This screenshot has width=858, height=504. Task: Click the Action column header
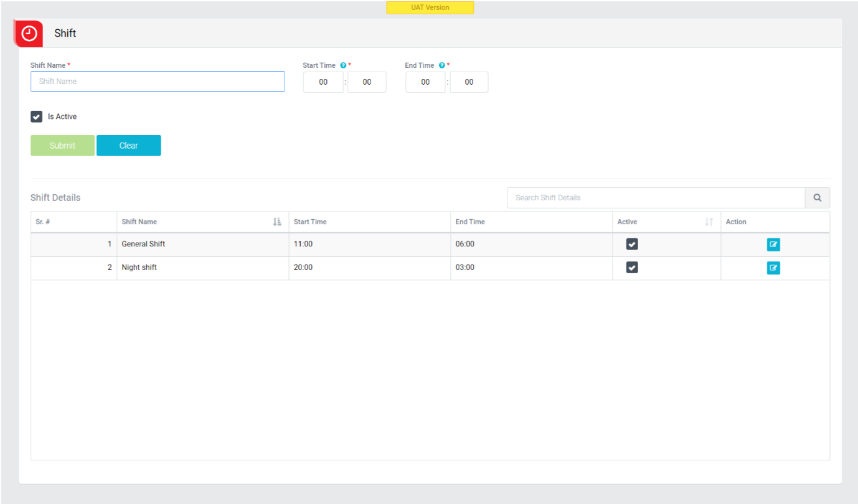click(775, 222)
